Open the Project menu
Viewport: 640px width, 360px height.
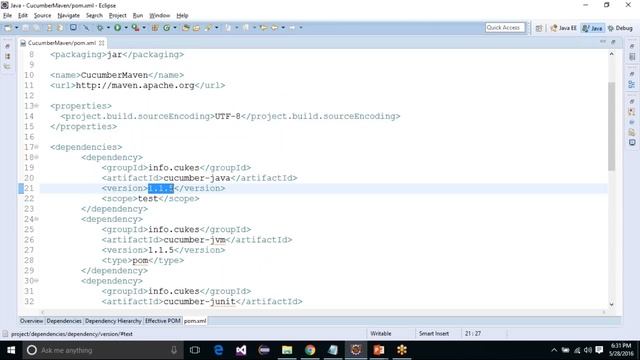tap(118, 16)
